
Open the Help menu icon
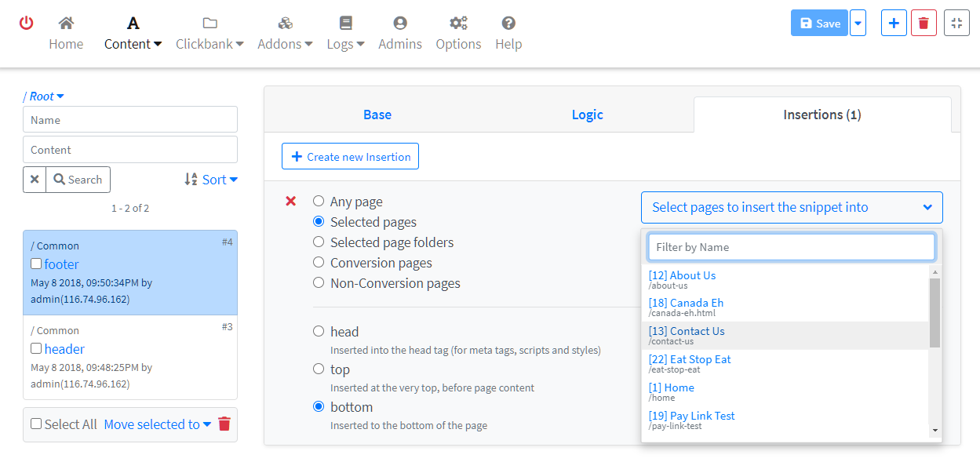[x=508, y=24]
